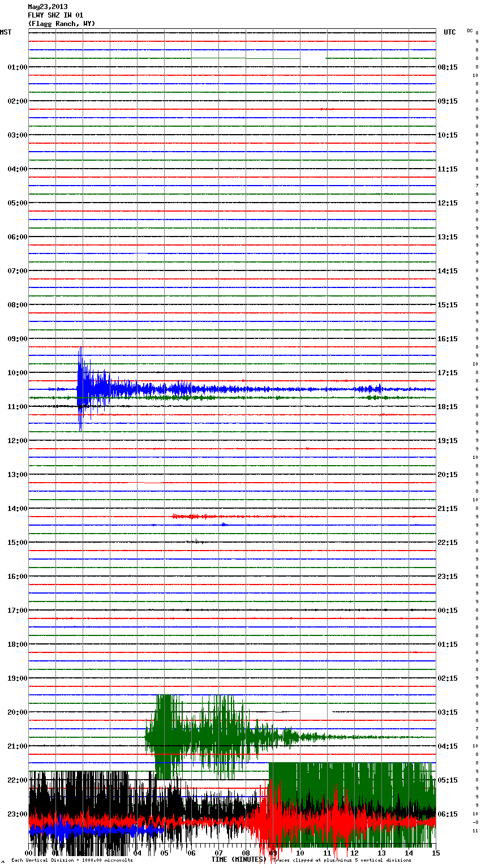
Task: Select the 20:00 MST time label
Action: [x=17, y=712]
